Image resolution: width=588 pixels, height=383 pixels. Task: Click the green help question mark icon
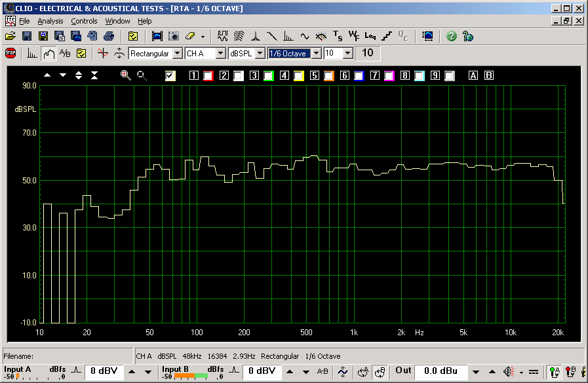[451, 36]
